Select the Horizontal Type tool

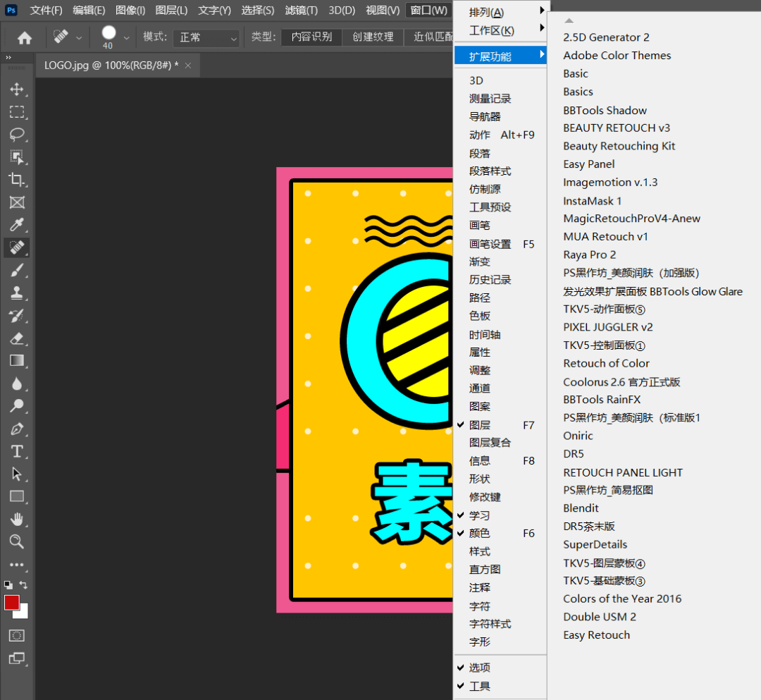click(17, 451)
